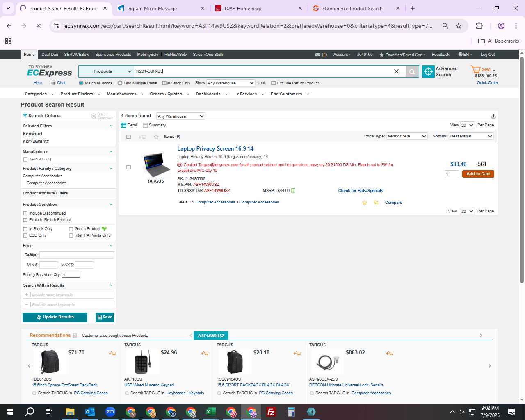The width and height of the screenshot is (525, 420).
Task: Bookmark this page with the star icon
Action: pyautogui.click(x=459, y=26)
